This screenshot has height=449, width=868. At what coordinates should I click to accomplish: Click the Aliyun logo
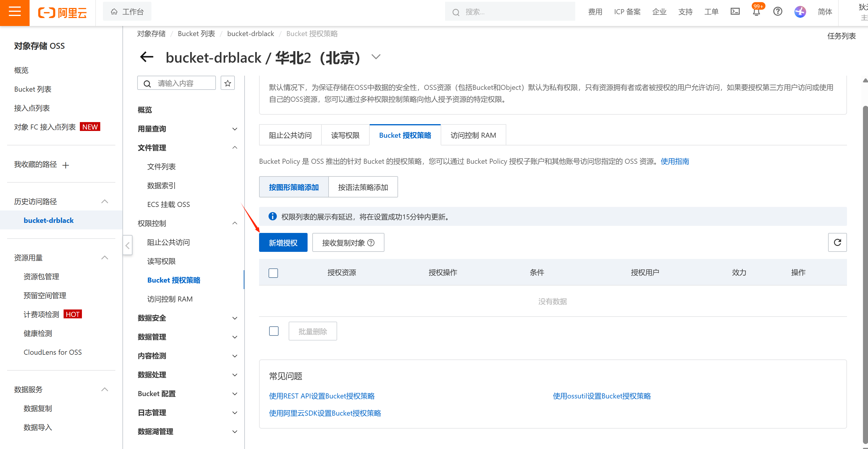click(63, 12)
